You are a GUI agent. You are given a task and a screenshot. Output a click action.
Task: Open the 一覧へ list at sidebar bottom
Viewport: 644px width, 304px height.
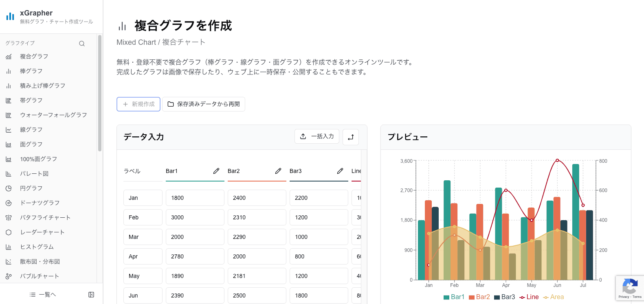(x=43, y=295)
